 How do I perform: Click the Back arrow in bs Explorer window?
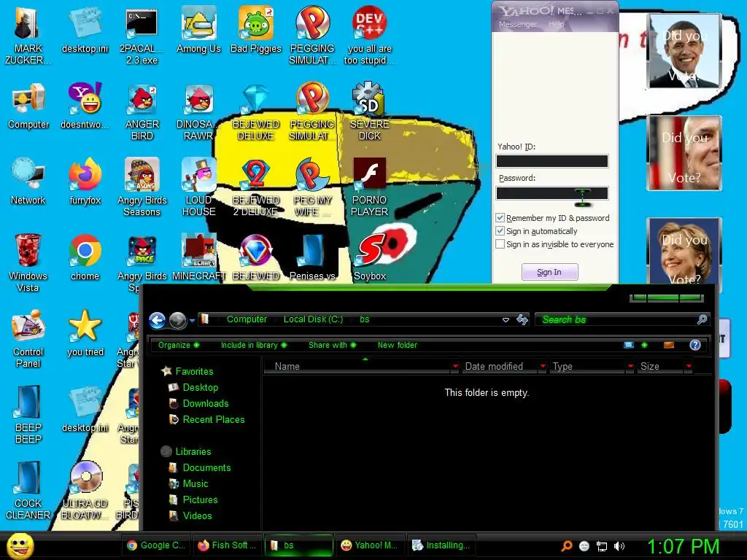pyautogui.click(x=158, y=321)
